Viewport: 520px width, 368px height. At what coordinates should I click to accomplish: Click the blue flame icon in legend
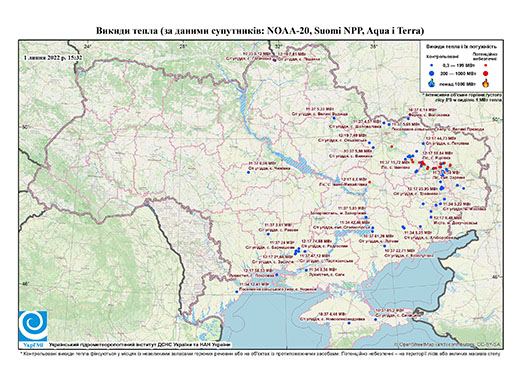pos(432,83)
